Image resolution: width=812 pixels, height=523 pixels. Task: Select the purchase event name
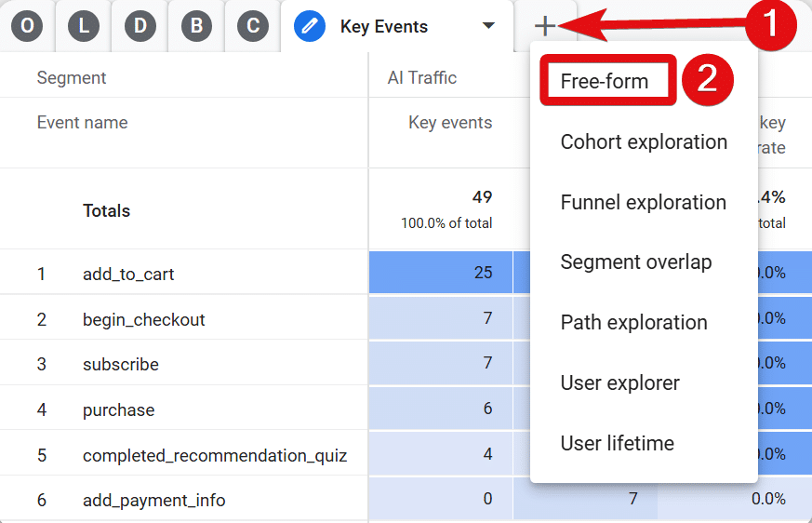pos(118,410)
